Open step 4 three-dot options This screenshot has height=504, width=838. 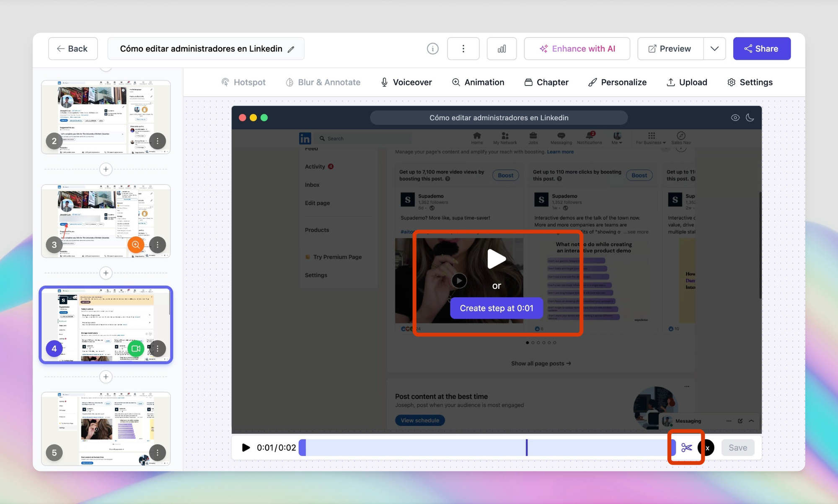pyautogui.click(x=158, y=348)
